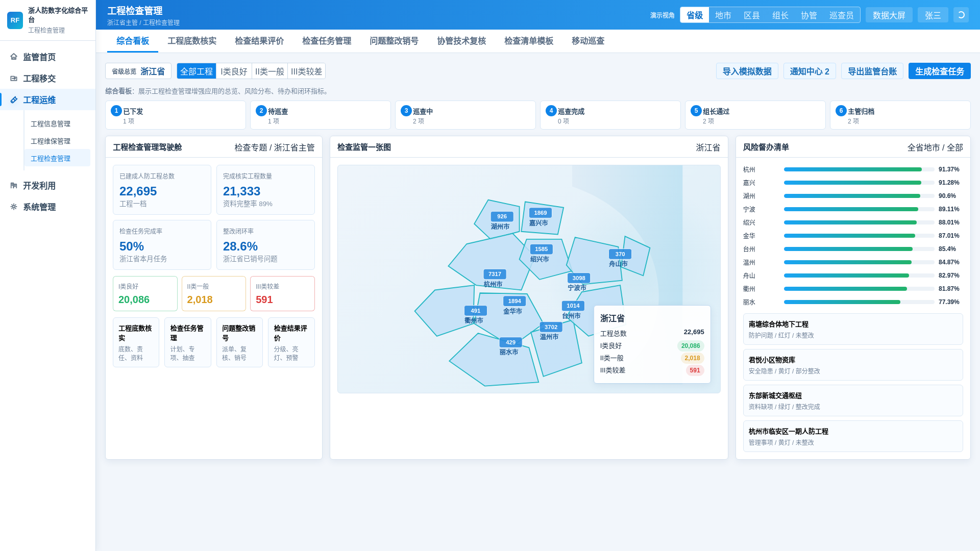Viewport: 980px width, 551px height.
Task: Open the 检查任务管理 tab
Action: (x=327, y=41)
